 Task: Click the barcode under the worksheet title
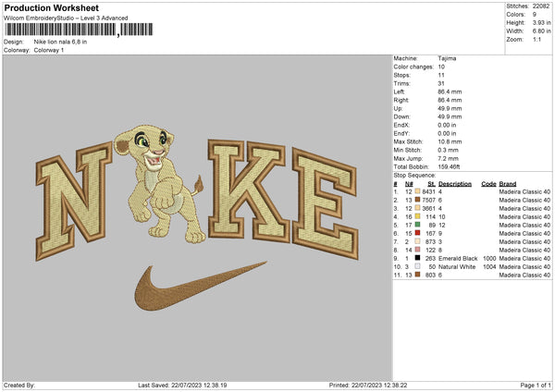point(60,30)
